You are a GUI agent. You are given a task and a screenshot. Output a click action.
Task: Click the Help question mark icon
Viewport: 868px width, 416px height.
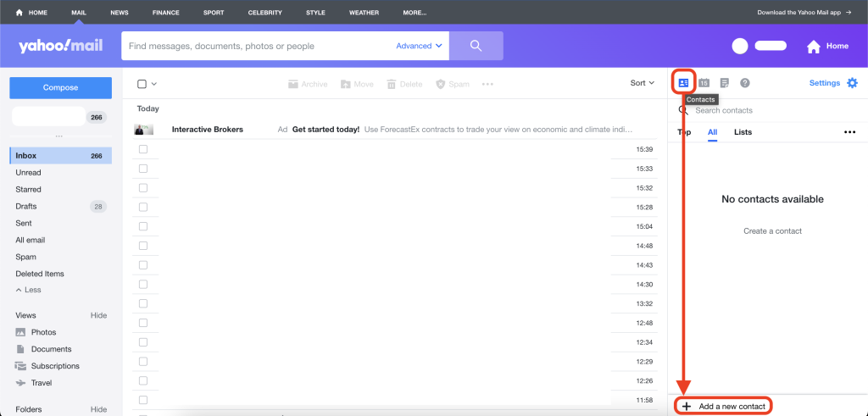(x=745, y=83)
